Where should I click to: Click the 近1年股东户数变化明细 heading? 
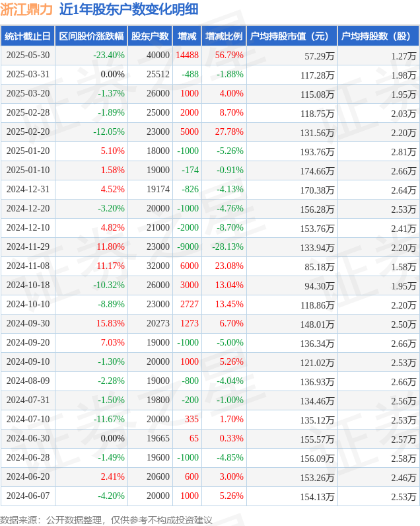click(129, 9)
